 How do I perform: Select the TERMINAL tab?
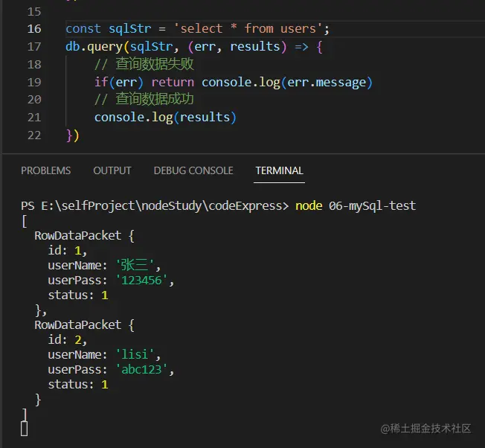tap(279, 170)
